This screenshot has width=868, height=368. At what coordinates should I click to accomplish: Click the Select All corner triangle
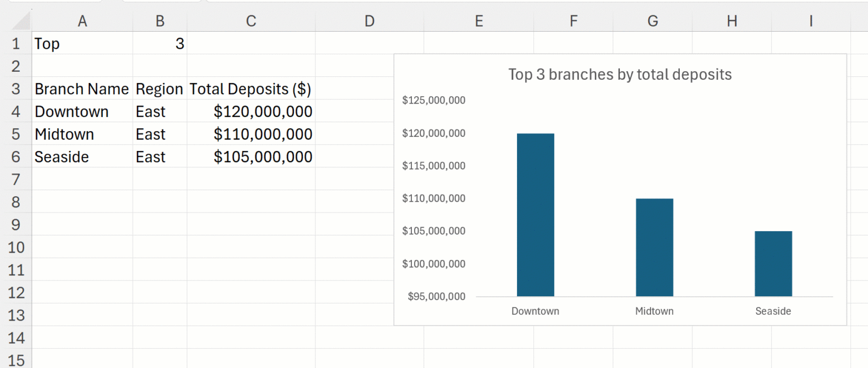coord(21,21)
